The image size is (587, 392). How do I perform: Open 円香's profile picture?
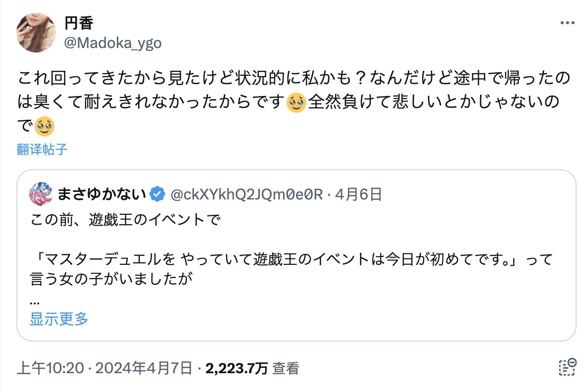coord(36,33)
